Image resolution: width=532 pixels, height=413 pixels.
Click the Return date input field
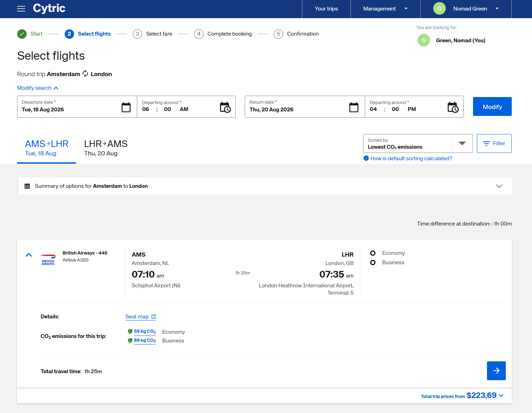[305, 107]
